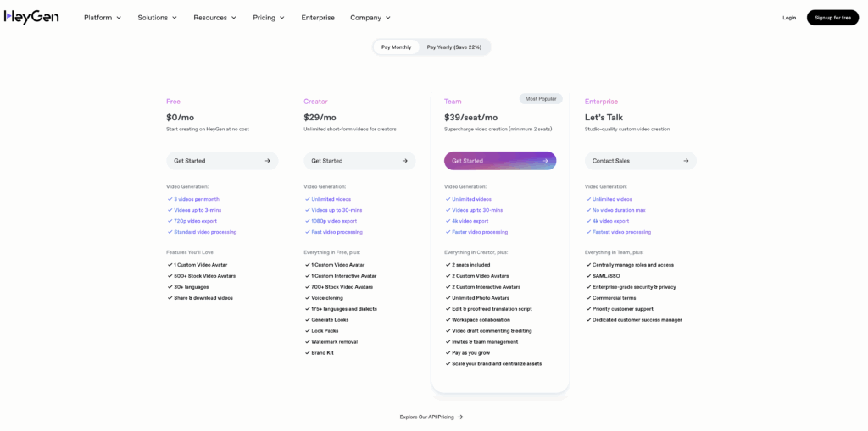Click the Free plan title
The height and width of the screenshot is (431, 868).
pyautogui.click(x=173, y=102)
